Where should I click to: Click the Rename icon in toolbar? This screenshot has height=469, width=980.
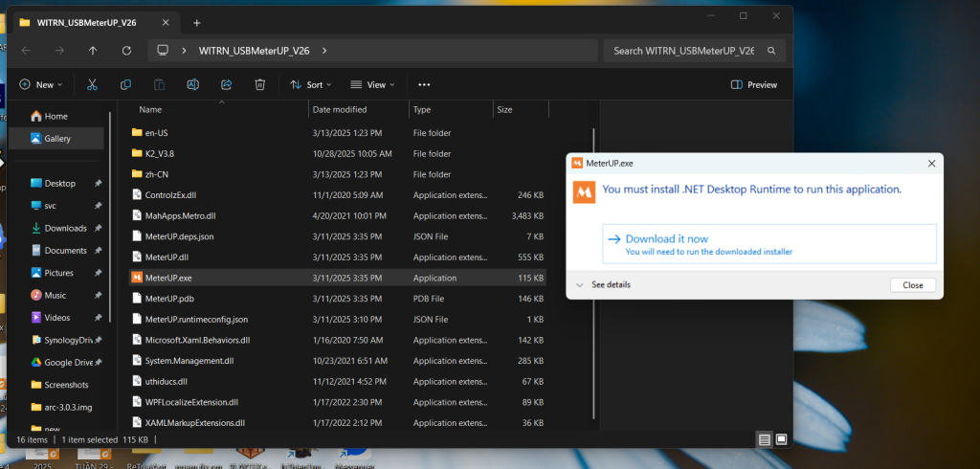(x=192, y=84)
